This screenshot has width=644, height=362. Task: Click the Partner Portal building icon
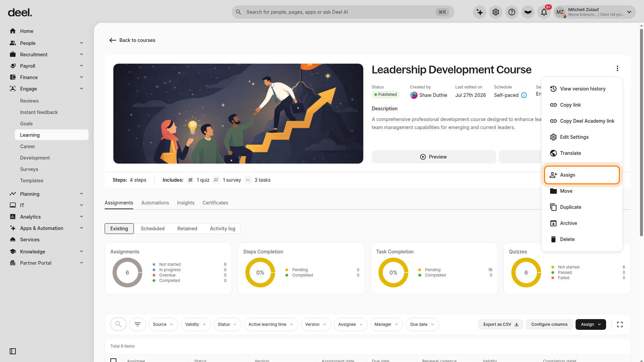[x=13, y=263]
